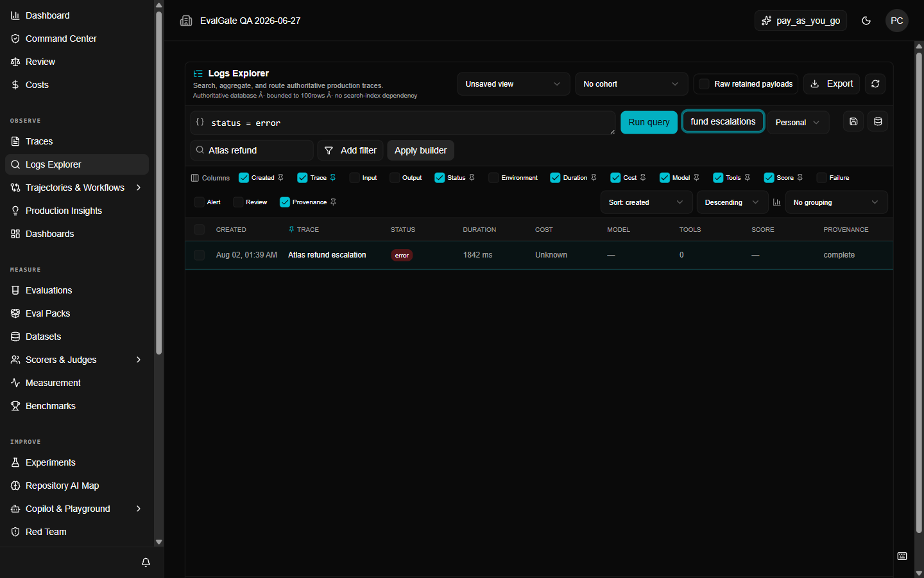Open Benchmarks trophy icon
This screenshot has width=924, height=578.
pos(15,406)
